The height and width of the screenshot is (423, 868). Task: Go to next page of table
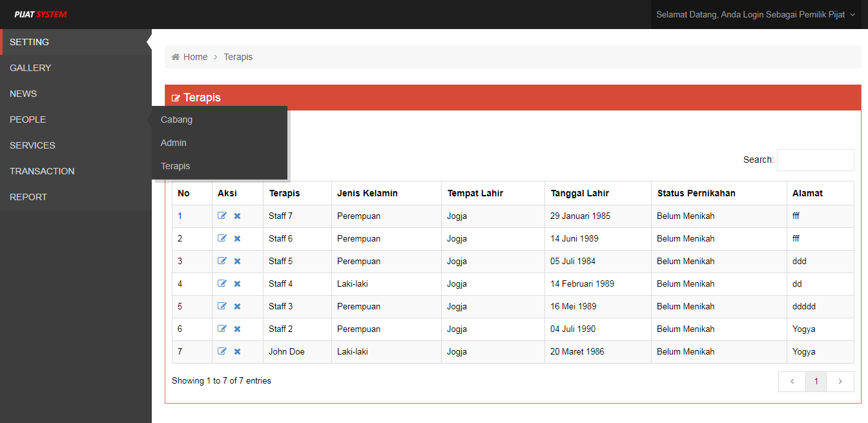click(x=840, y=382)
